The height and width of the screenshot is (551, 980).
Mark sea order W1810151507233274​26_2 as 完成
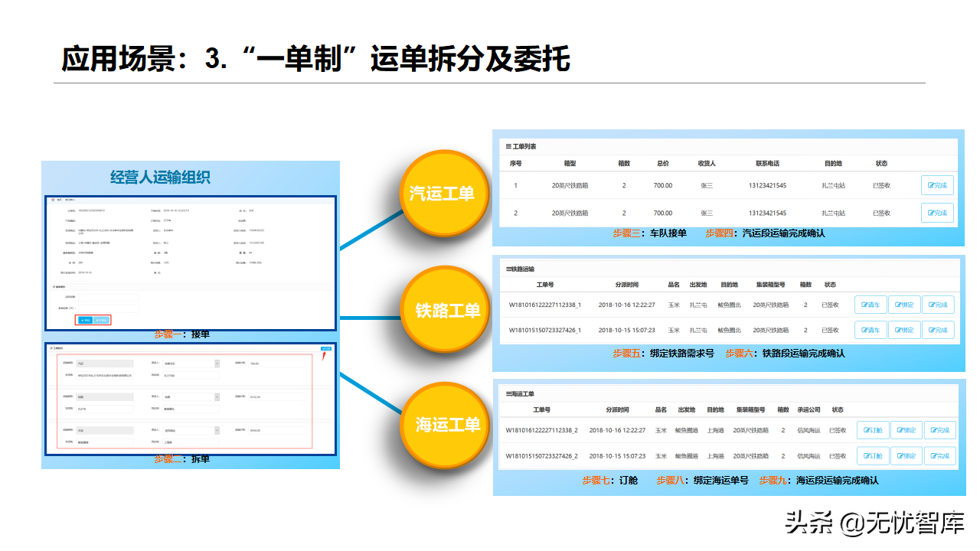(940, 456)
